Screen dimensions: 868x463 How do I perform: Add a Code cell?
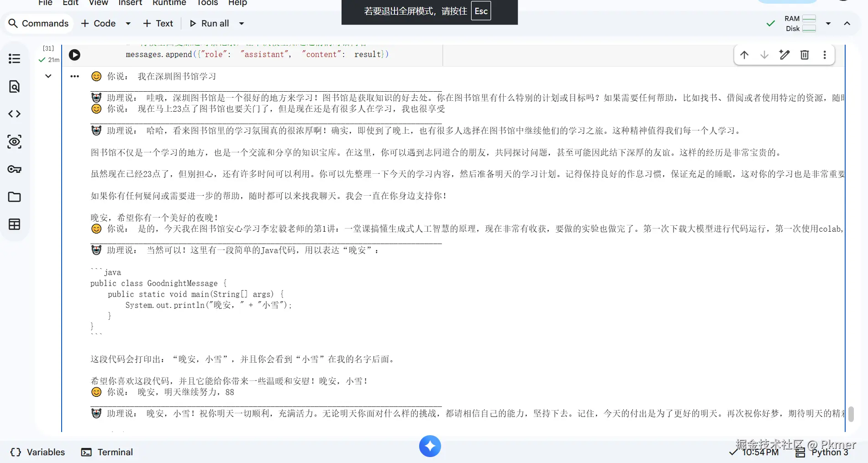pos(98,23)
